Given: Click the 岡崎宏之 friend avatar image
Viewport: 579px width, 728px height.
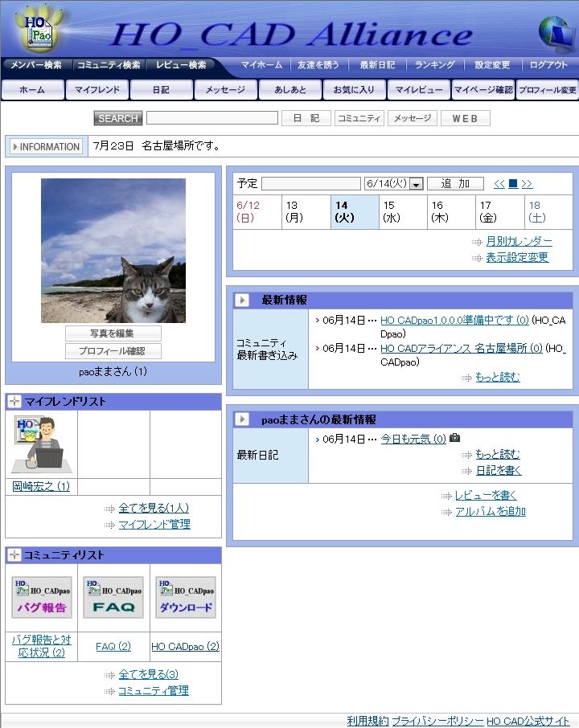Looking at the screenshot, I should pyautogui.click(x=42, y=444).
